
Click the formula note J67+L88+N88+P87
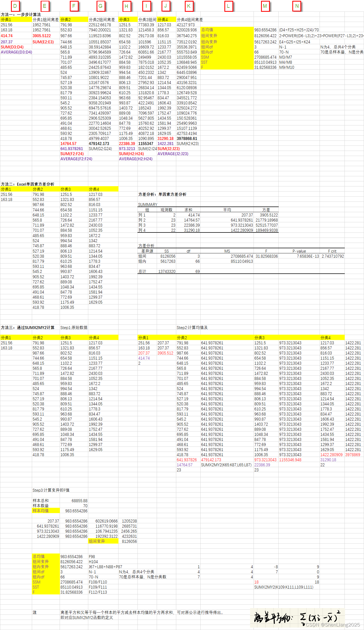(105, 567)
